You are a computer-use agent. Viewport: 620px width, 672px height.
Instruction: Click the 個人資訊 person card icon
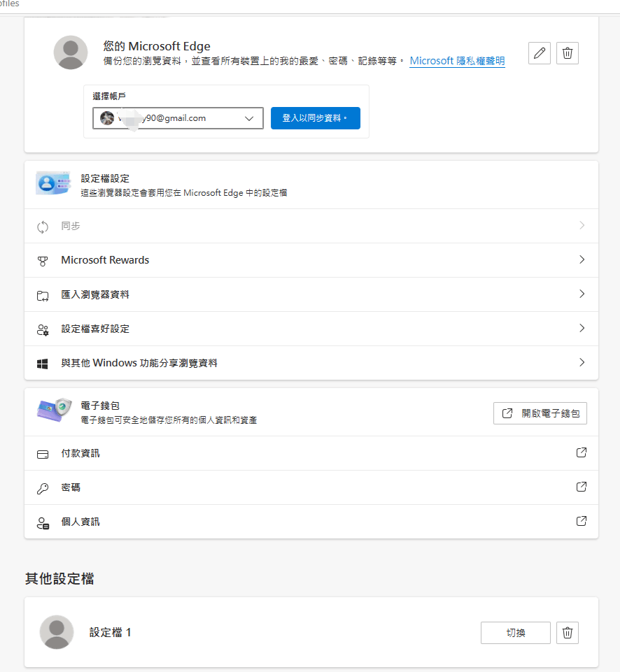[x=43, y=523]
